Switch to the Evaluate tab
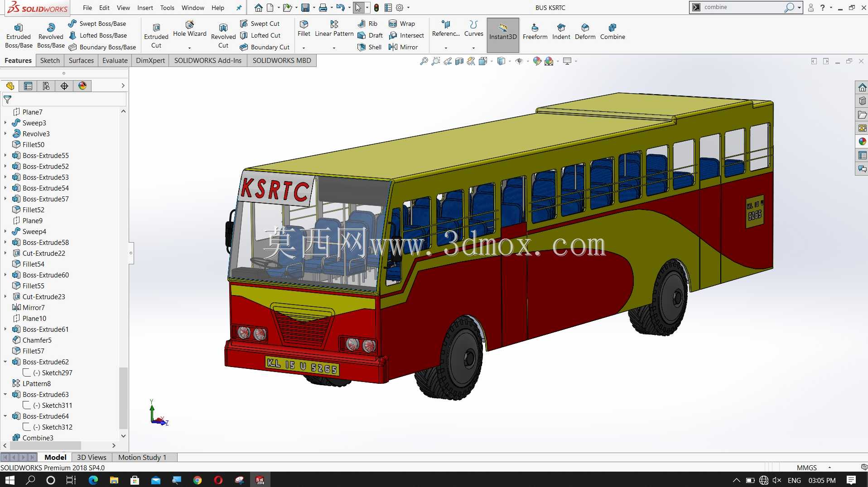868x487 pixels. coord(115,61)
